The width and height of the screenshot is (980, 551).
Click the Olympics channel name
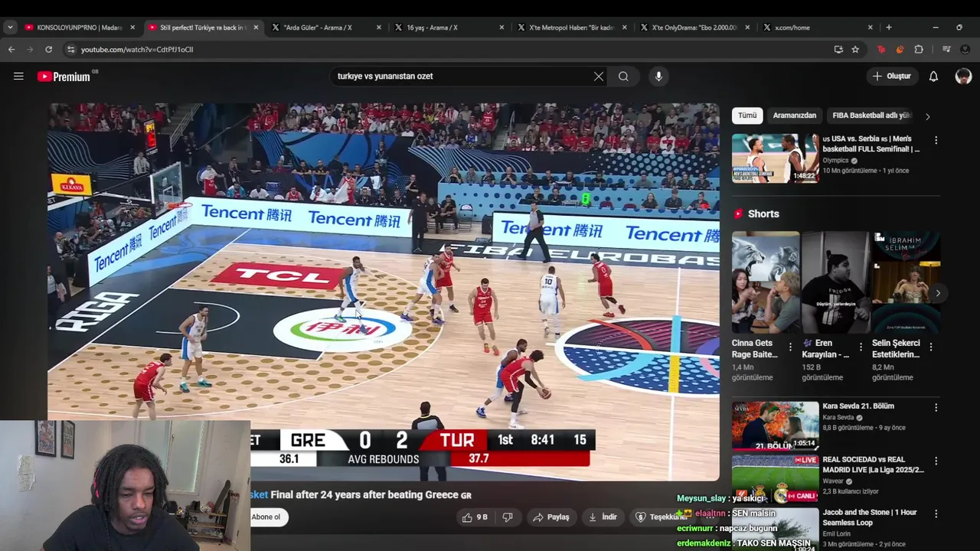836,161
